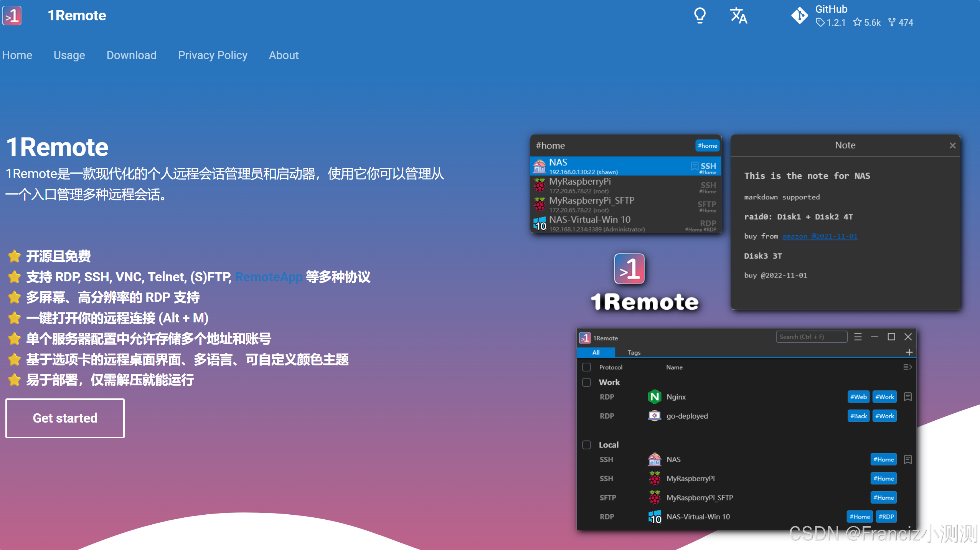The width and height of the screenshot is (980, 550).
Task: Click the #Work tag on Nginx row
Action: point(884,397)
